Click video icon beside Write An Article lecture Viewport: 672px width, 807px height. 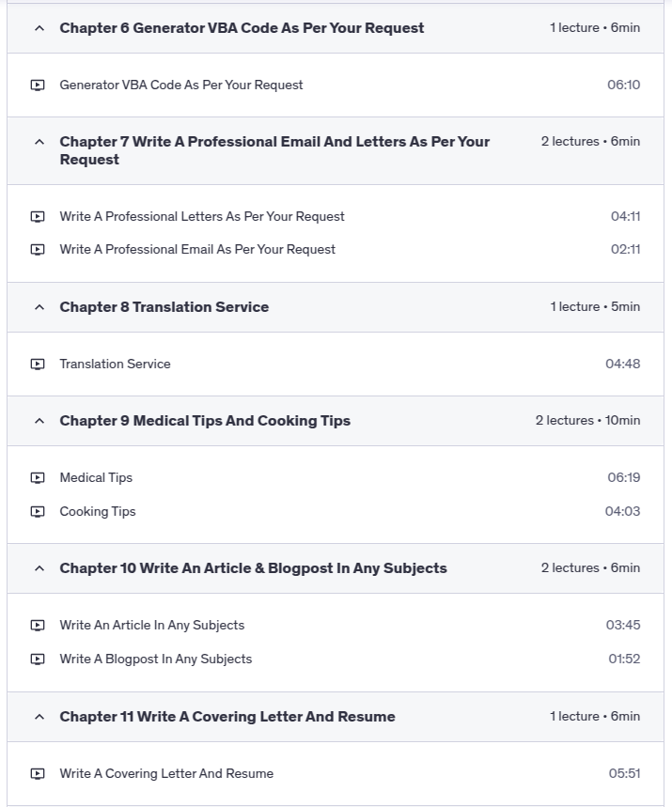38,626
